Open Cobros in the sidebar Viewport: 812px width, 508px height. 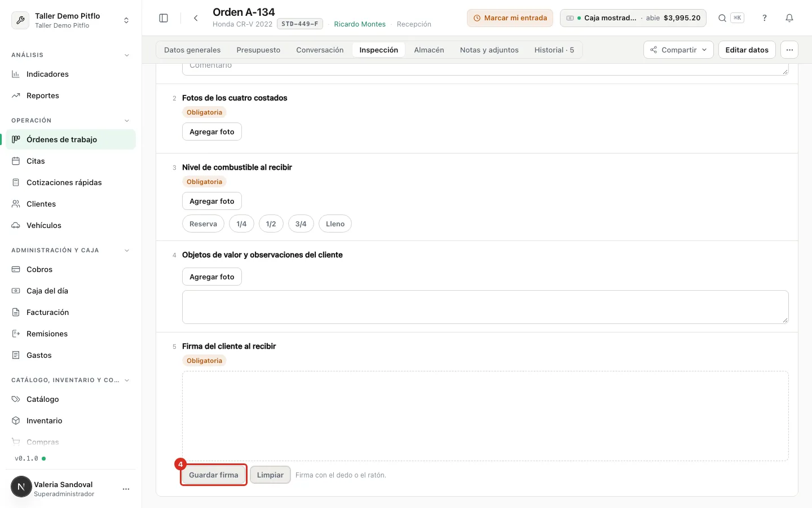click(x=70, y=269)
